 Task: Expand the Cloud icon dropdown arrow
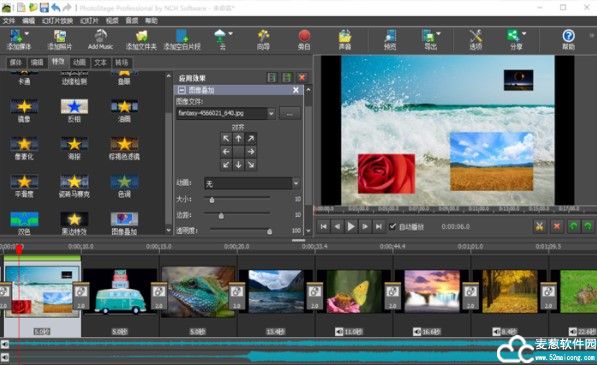click(x=230, y=33)
